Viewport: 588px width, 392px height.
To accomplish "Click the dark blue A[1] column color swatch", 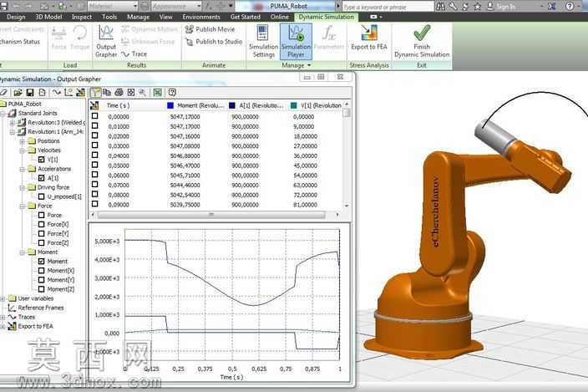I will click(232, 106).
